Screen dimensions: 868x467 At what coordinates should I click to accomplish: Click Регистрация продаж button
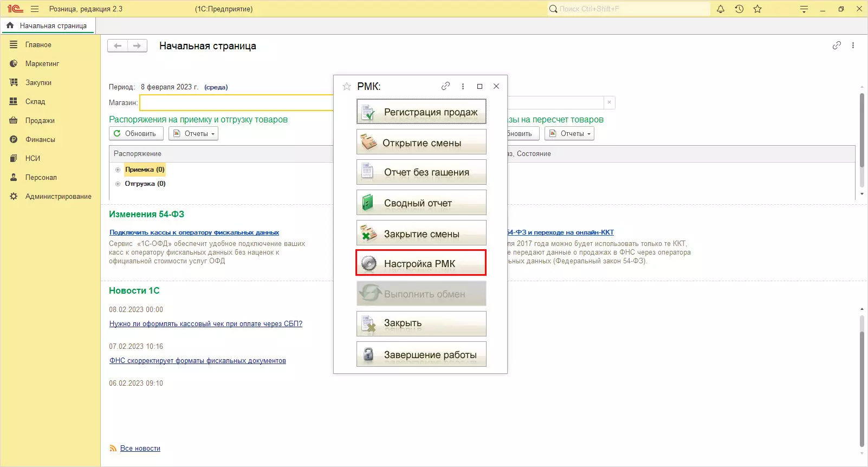pyautogui.click(x=421, y=112)
